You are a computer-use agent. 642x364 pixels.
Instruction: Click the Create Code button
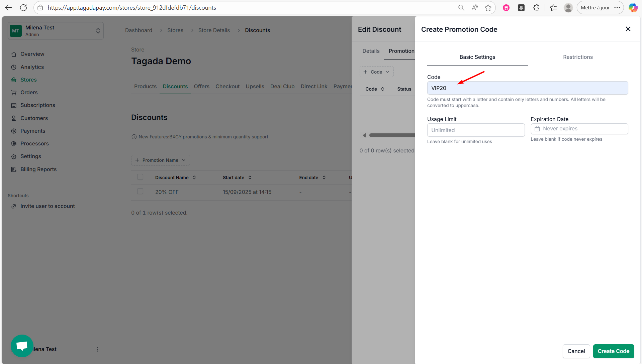click(x=613, y=351)
